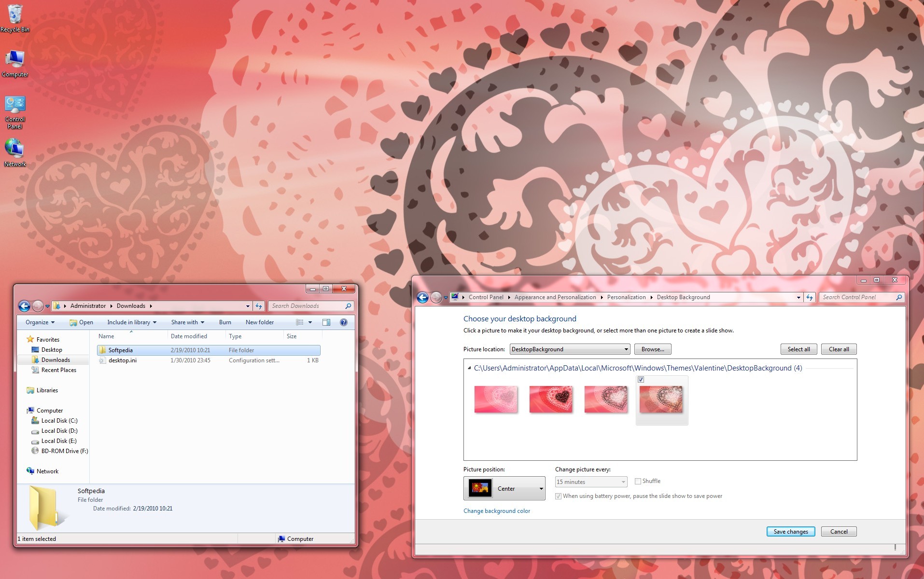Select the Softpedia folder icon in file list
The height and width of the screenshot is (579, 924).
click(102, 350)
